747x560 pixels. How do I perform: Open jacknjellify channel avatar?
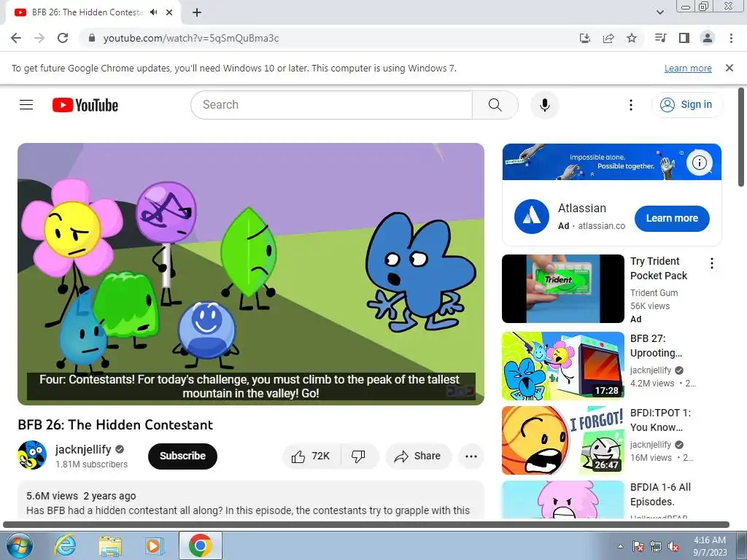32,455
